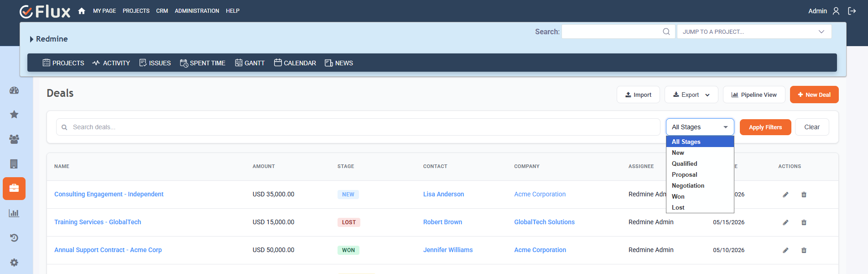Open Training Services - GlobalTech deal

(x=98, y=222)
